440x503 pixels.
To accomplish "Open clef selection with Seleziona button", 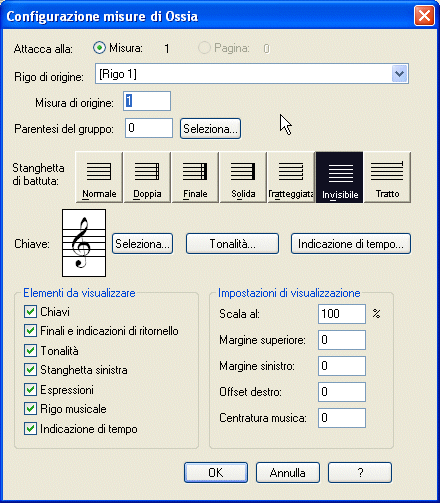I will coord(142,244).
